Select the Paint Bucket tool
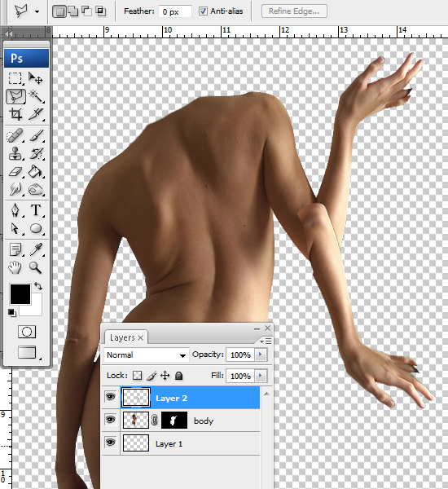This screenshot has width=448, height=489. tap(36, 171)
